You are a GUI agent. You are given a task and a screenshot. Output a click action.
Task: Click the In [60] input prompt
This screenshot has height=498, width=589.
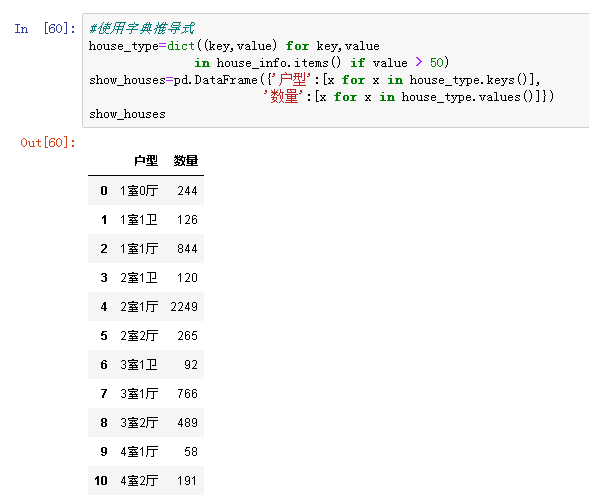pos(45,29)
